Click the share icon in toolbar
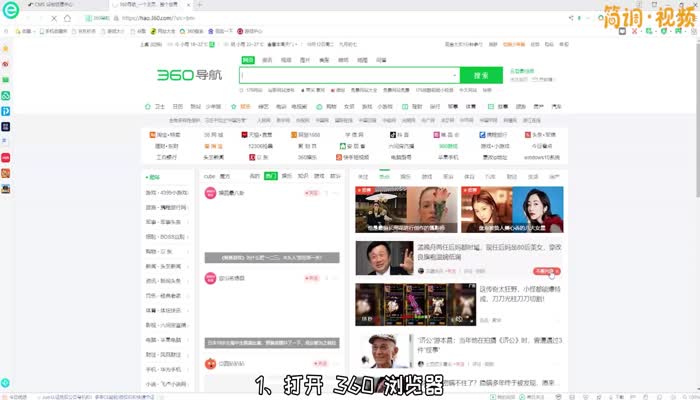 click(571, 18)
